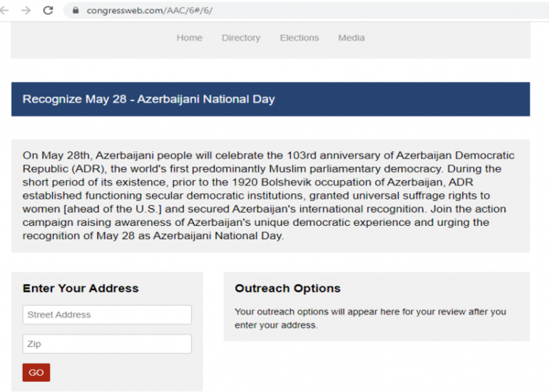549x392 pixels.
Task: Click the Enter Your Address heading
Action: click(x=81, y=289)
